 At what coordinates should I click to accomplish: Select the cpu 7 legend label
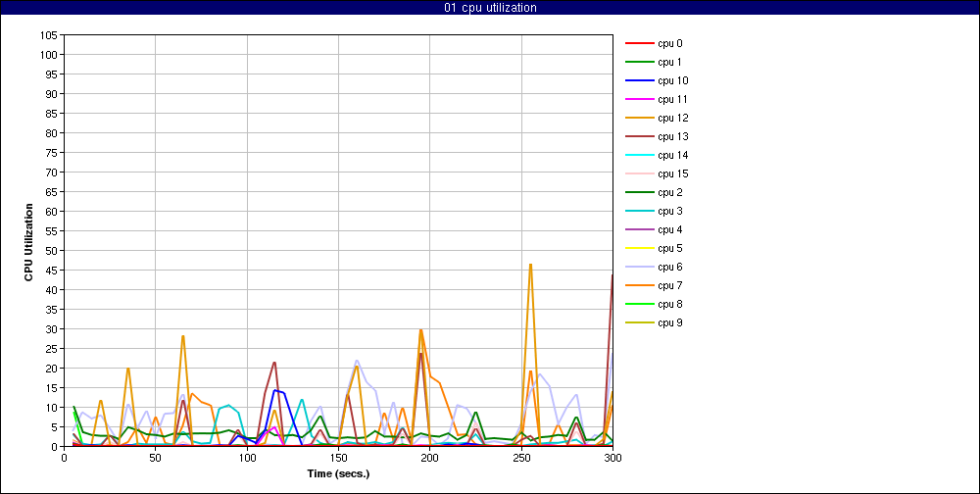pos(670,285)
